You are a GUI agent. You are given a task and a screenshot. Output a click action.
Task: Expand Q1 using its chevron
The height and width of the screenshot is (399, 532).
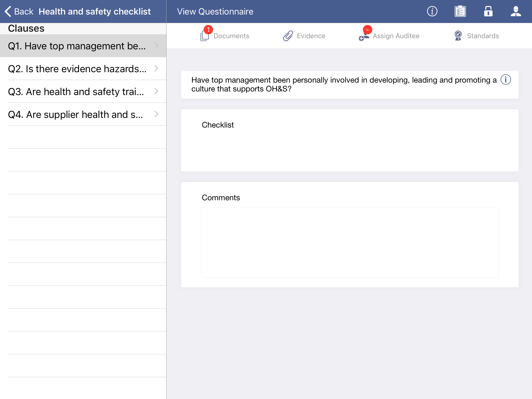156,46
